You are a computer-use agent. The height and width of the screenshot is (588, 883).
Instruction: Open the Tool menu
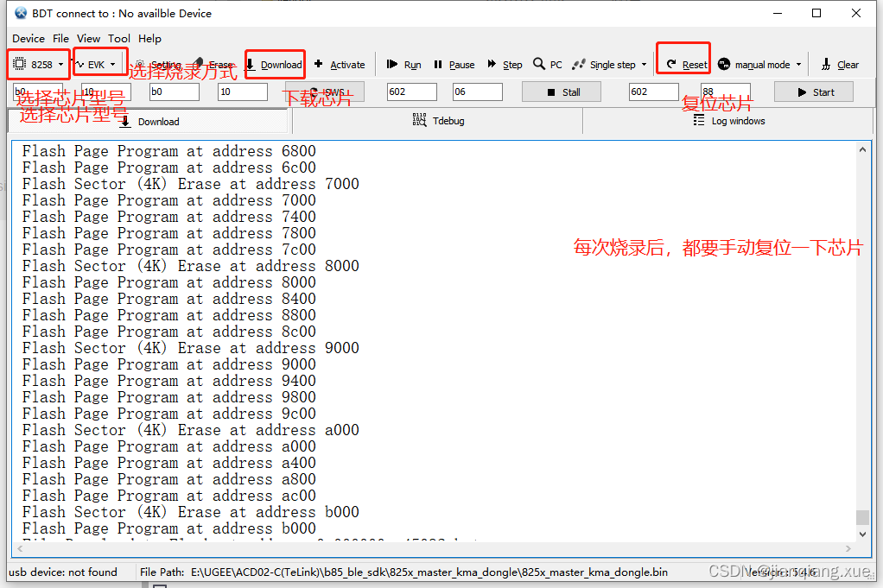click(x=119, y=38)
